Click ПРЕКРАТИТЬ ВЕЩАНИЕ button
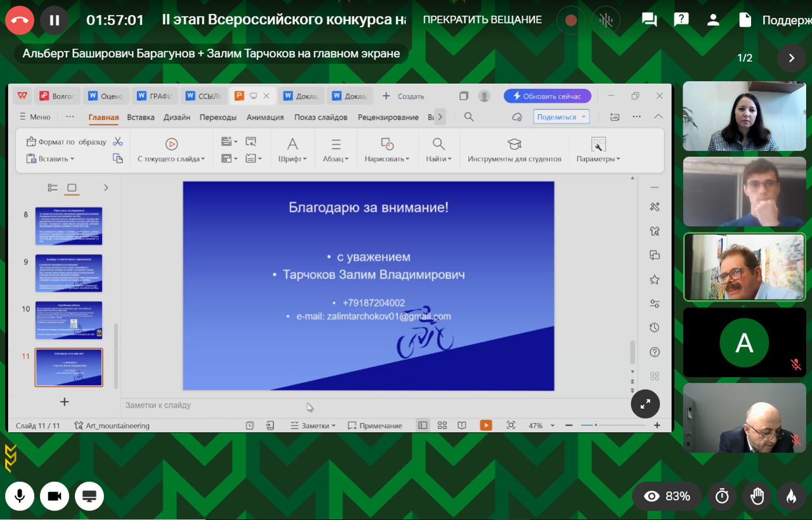 [482, 20]
